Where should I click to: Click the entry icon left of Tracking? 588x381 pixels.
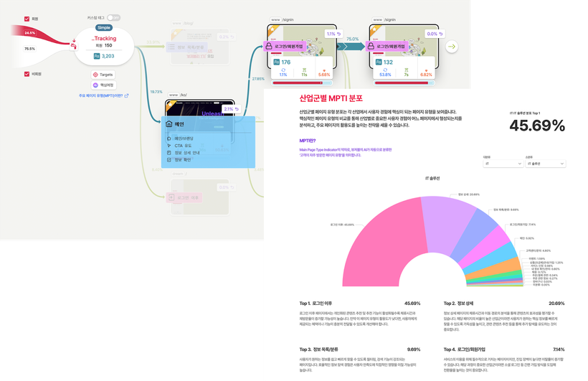[74, 47]
